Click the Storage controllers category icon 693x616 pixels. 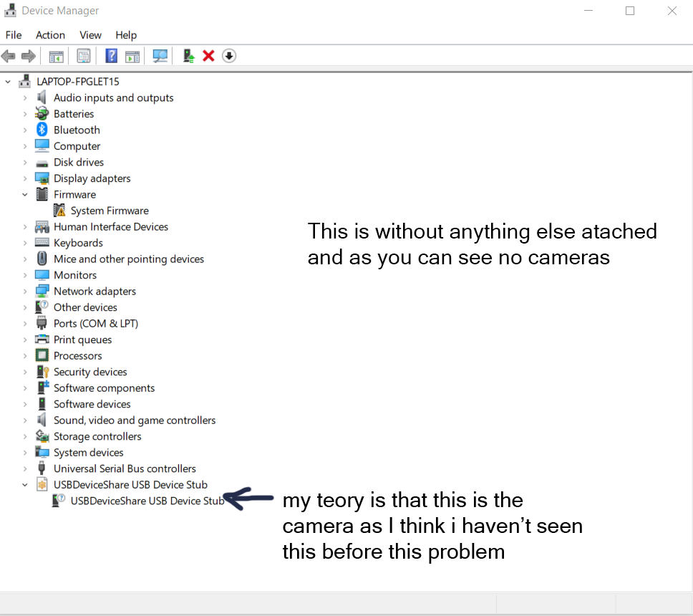pyautogui.click(x=42, y=436)
